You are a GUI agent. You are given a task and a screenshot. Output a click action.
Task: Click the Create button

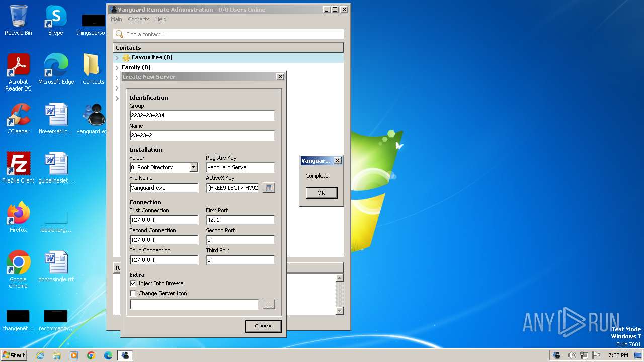(263, 326)
